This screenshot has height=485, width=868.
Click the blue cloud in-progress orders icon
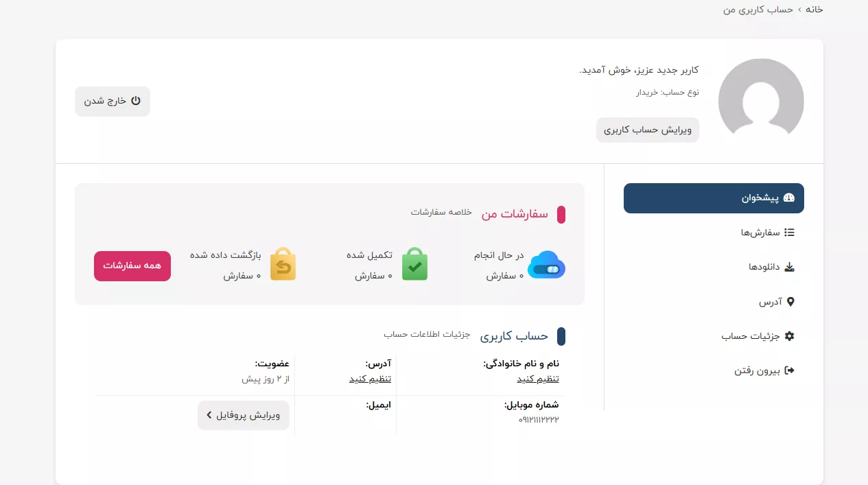(x=546, y=265)
